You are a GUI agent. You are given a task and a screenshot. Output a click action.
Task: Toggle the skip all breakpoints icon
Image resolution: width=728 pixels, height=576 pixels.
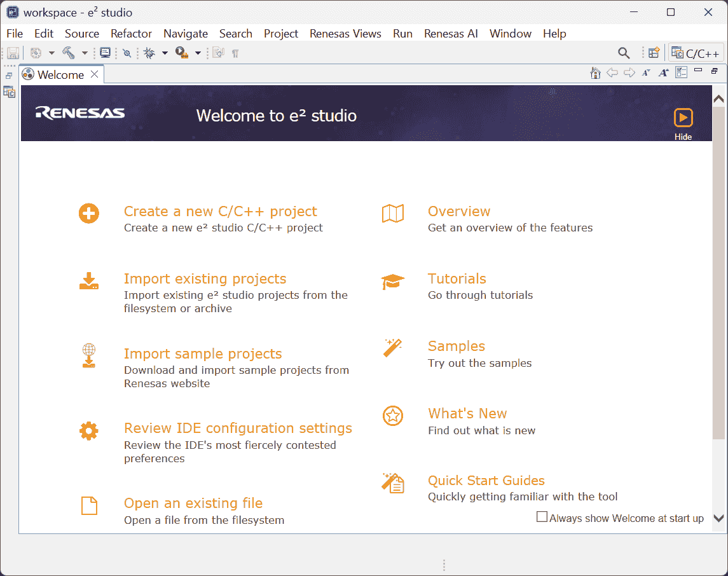[x=127, y=53]
